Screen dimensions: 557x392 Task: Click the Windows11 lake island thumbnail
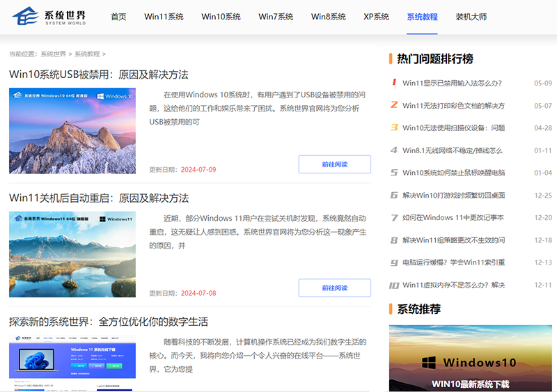click(72, 254)
